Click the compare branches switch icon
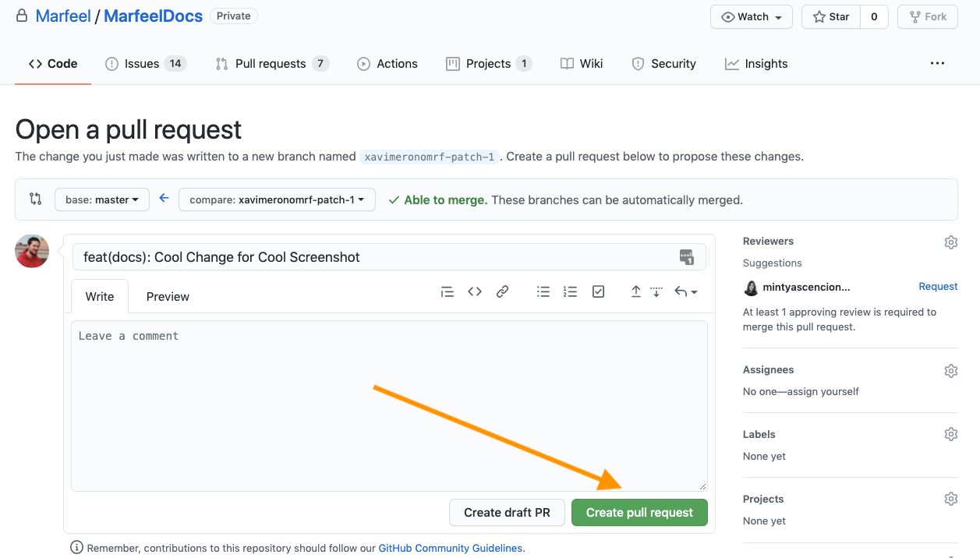980x558 pixels. click(x=35, y=200)
